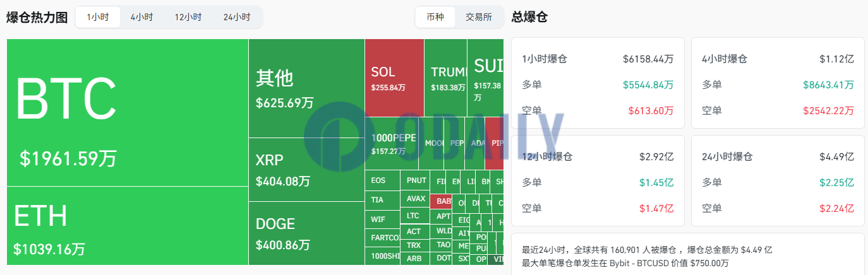
Task: Click the 4小时爆仓 total $1.12亿
Action: (x=837, y=59)
